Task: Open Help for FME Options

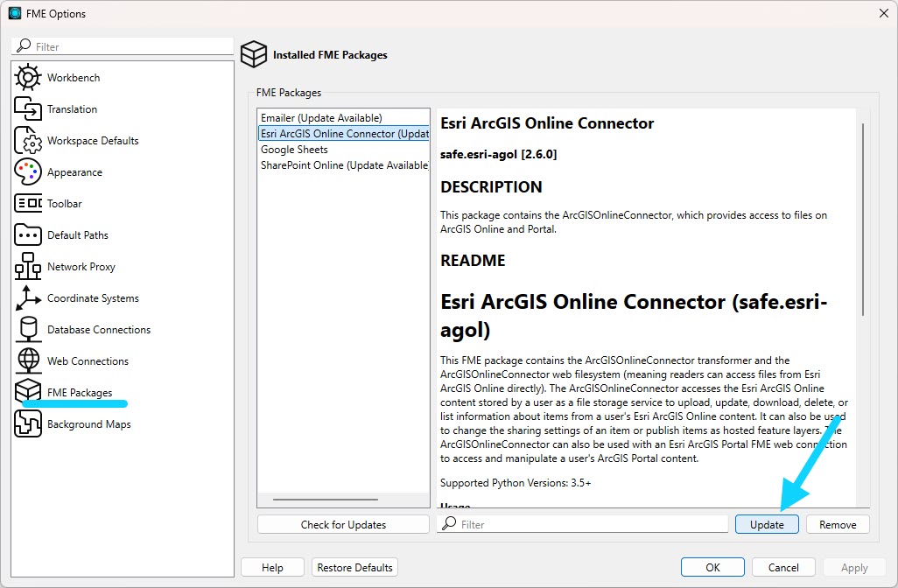Action: click(272, 567)
